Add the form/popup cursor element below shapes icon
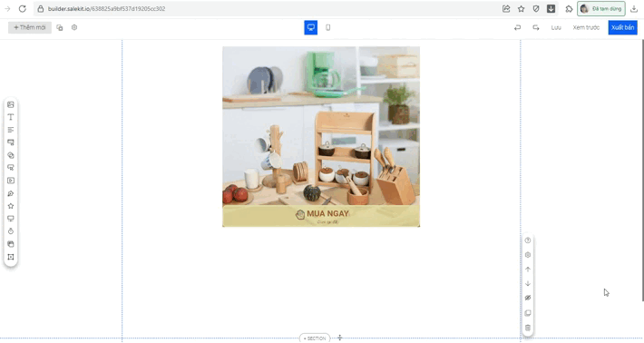644x343 pixels. coord(11,168)
